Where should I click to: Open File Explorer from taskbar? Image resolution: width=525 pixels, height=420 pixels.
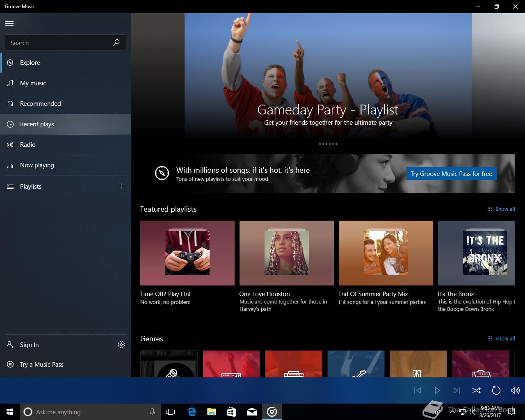pyautogui.click(x=211, y=412)
